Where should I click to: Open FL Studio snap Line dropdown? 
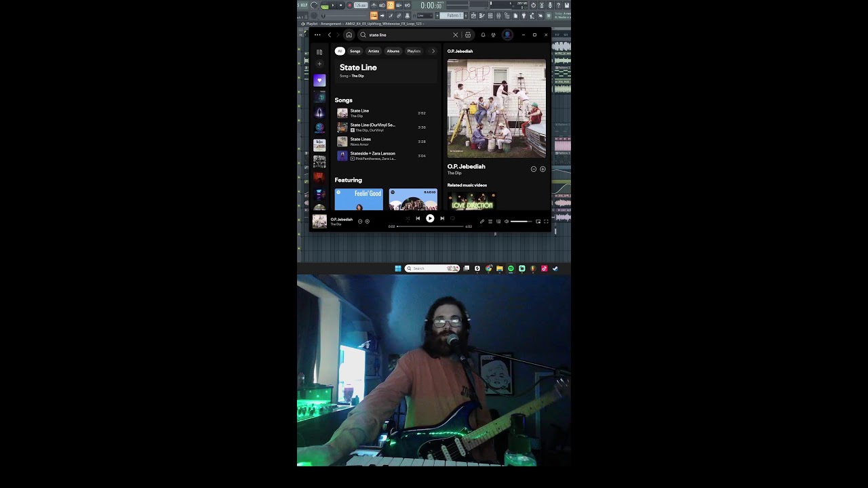[425, 16]
